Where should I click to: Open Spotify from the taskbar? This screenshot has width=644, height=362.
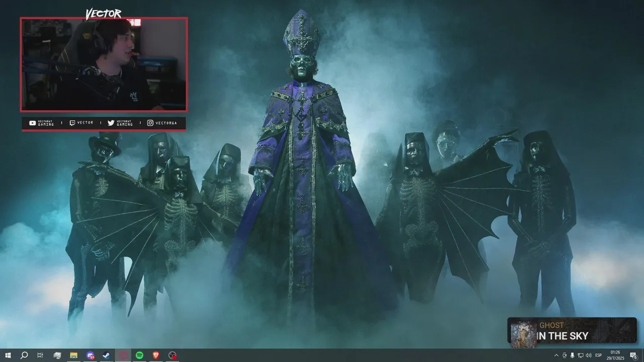139,355
